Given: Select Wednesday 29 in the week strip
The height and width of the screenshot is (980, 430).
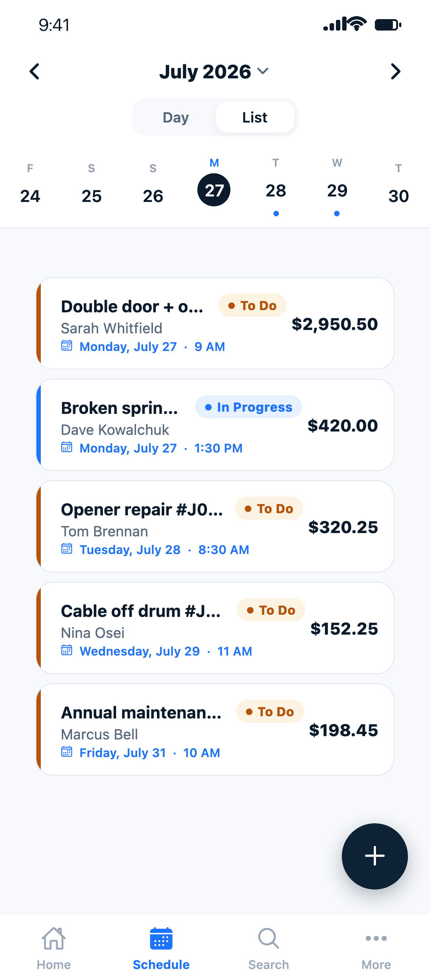Looking at the screenshot, I should (337, 190).
